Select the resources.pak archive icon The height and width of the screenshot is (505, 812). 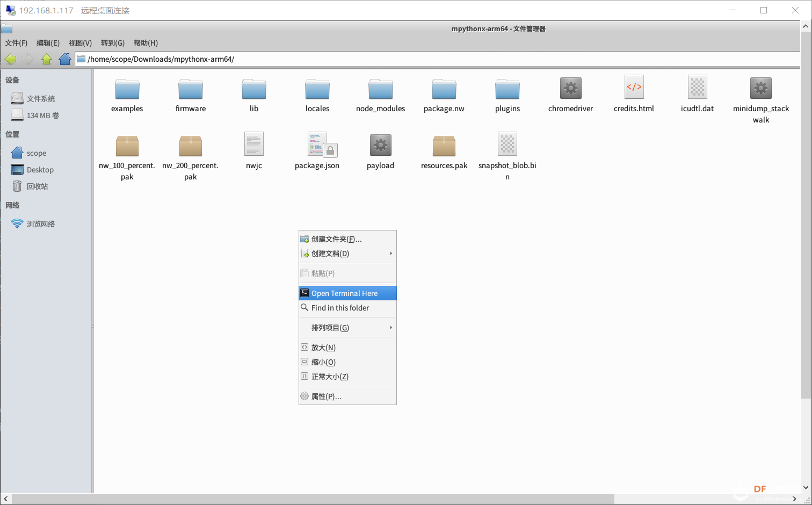pos(444,146)
